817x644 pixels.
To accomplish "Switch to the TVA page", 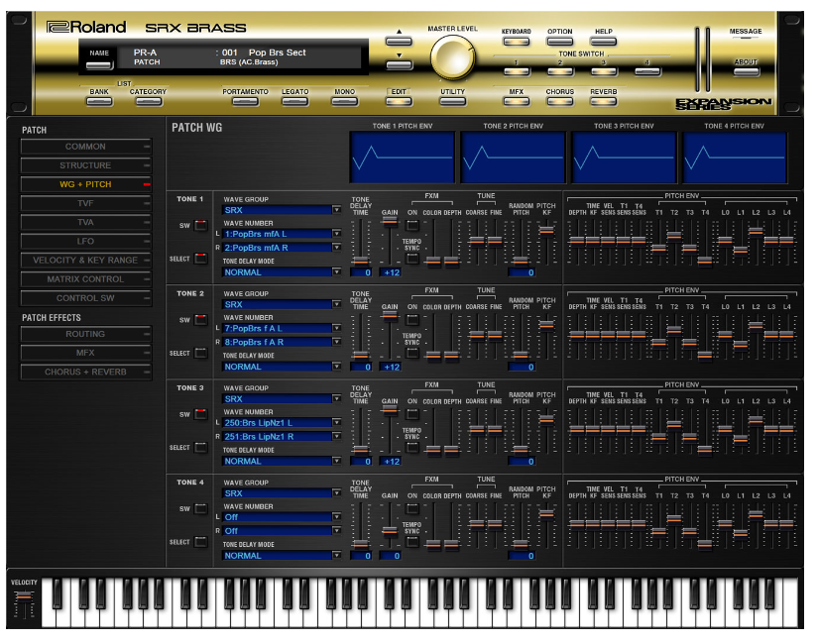I will click(86, 222).
